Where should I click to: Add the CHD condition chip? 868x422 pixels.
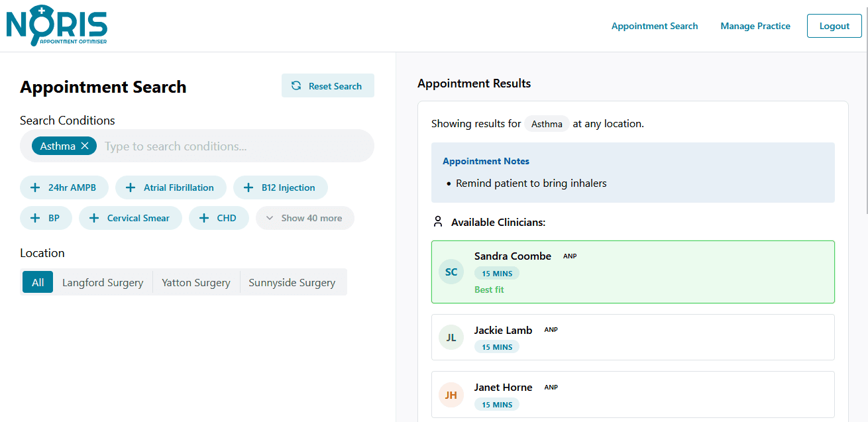pos(219,218)
